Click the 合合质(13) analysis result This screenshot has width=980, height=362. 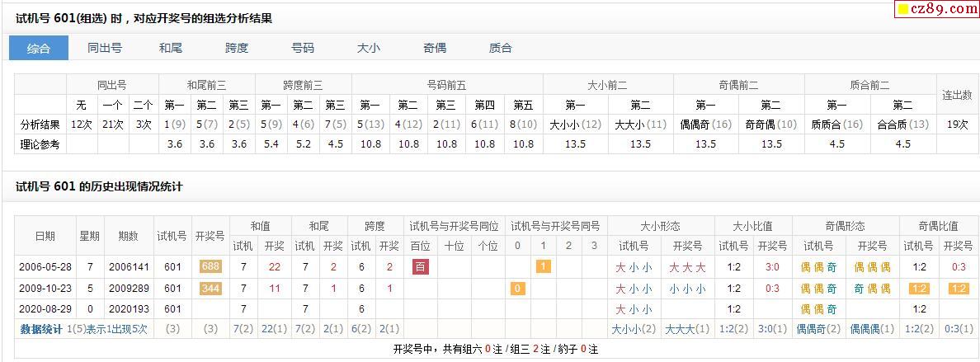pyautogui.click(x=903, y=125)
